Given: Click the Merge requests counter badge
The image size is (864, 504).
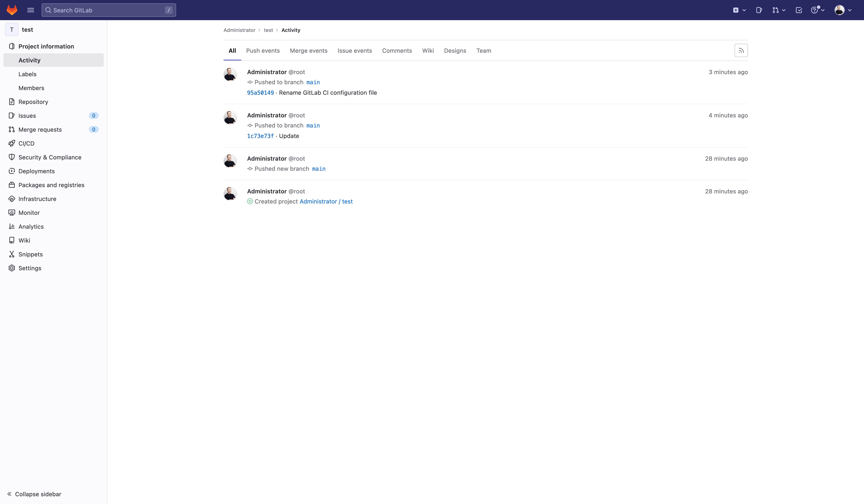Looking at the screenshot, I should (94, 130).
